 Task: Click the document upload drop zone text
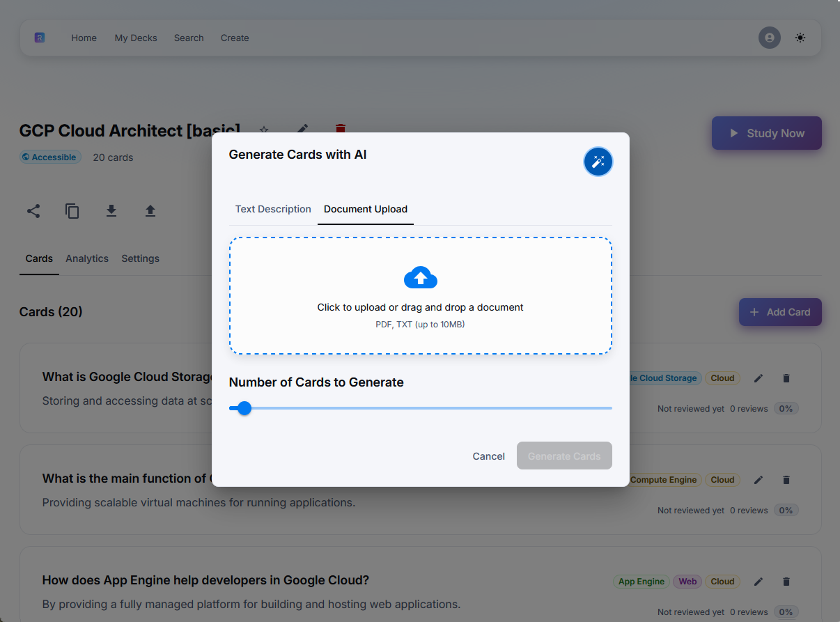click(x=420, y=307)
